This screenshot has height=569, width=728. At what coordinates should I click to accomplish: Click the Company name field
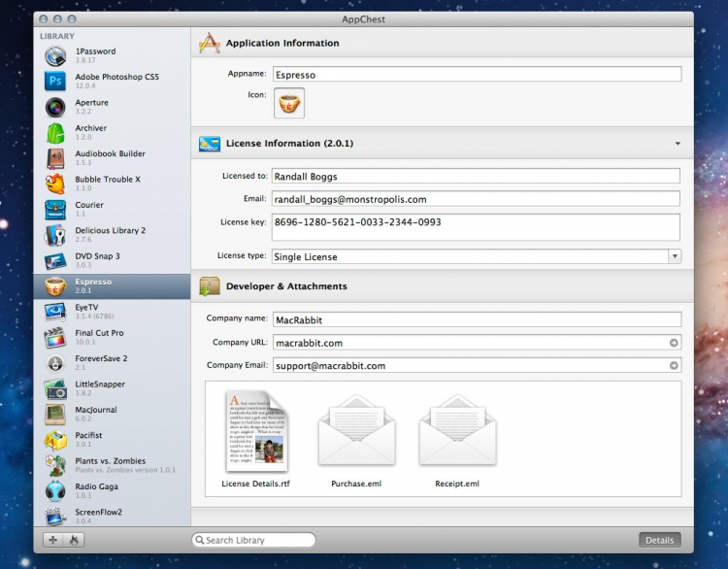point(477,319)
